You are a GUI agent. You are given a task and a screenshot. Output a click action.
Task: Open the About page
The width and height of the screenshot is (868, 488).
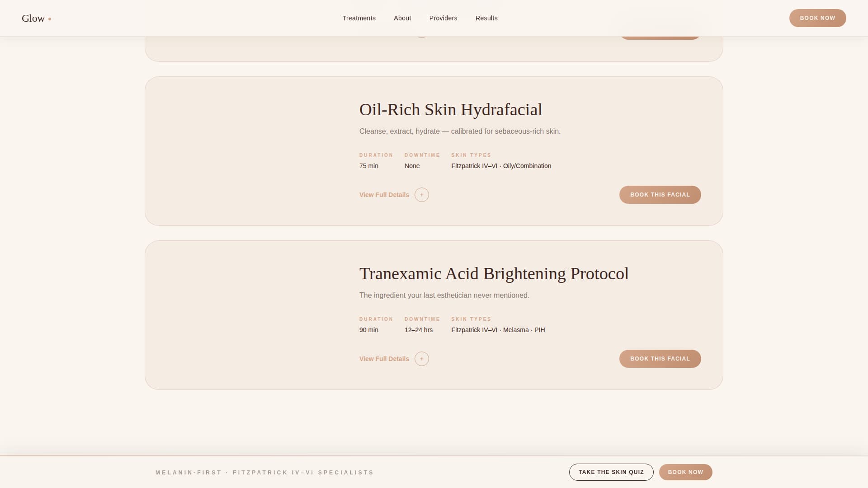402,18
